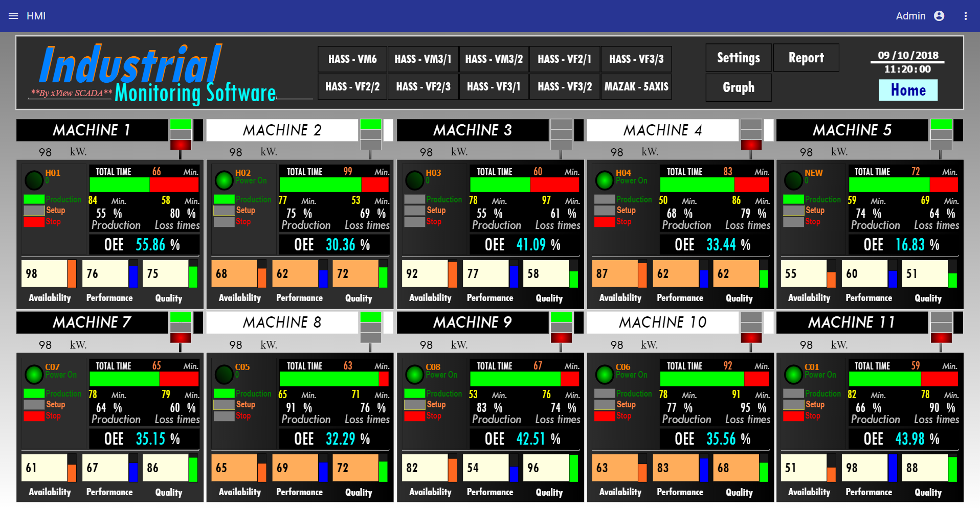
Task: Open the Graph view
Action: 738,87
